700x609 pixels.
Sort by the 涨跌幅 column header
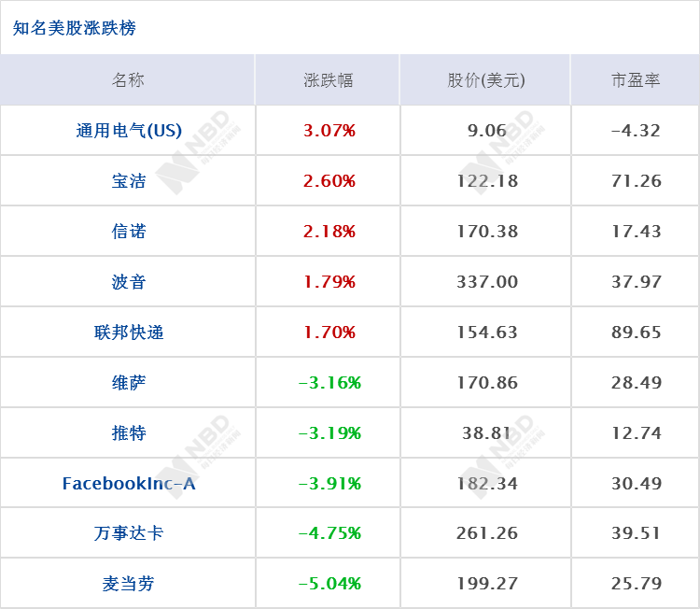pyautogui.click(x=329, y=80)
